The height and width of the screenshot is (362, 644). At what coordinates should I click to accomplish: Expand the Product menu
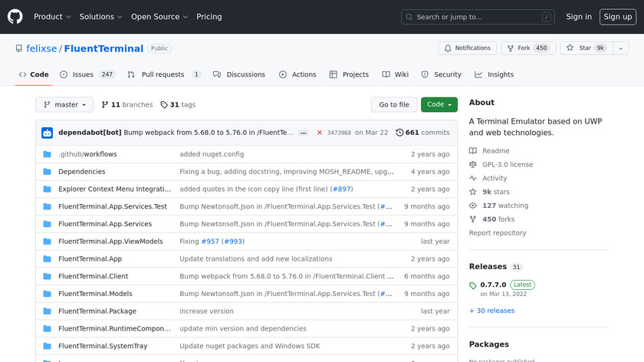tap(52, 17)
